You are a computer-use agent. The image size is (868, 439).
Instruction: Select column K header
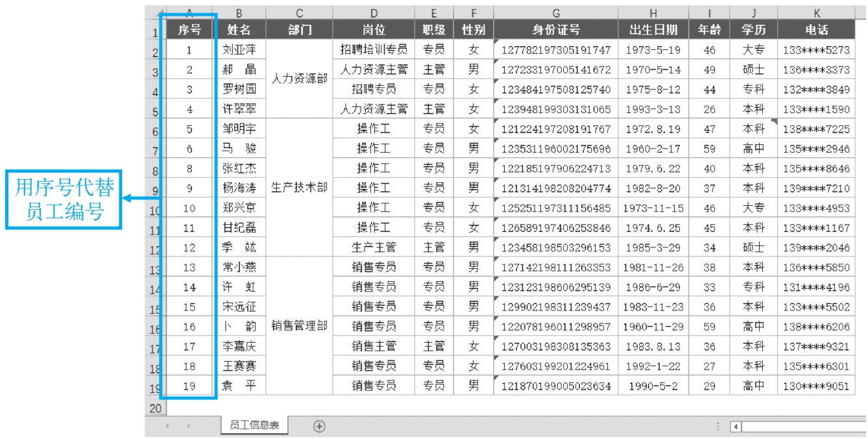point(816,12)
